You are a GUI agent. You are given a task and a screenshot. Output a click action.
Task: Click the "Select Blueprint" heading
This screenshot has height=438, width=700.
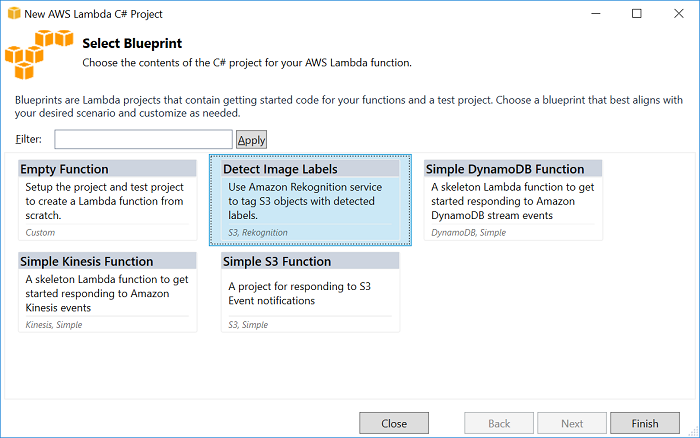[132, 43]
